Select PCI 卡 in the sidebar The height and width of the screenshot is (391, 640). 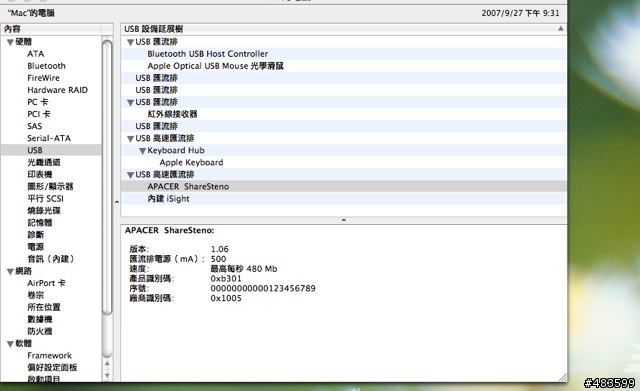pyautogui.click(x=39, y=114)
